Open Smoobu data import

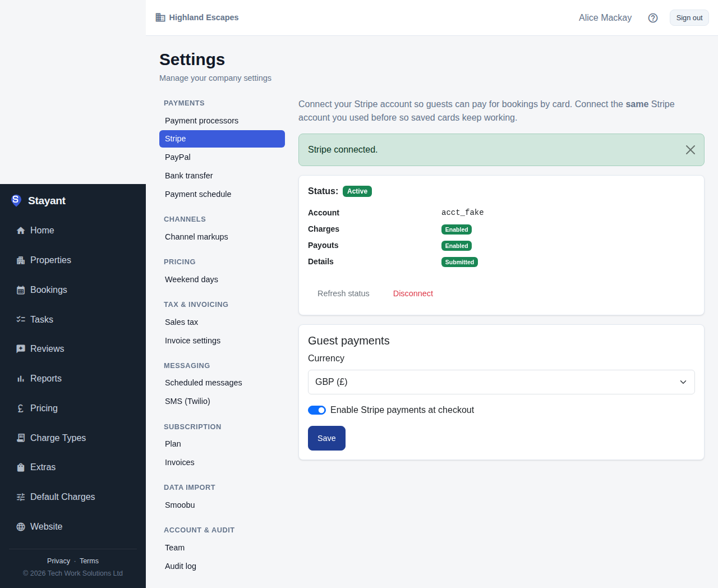coord(222,505)
